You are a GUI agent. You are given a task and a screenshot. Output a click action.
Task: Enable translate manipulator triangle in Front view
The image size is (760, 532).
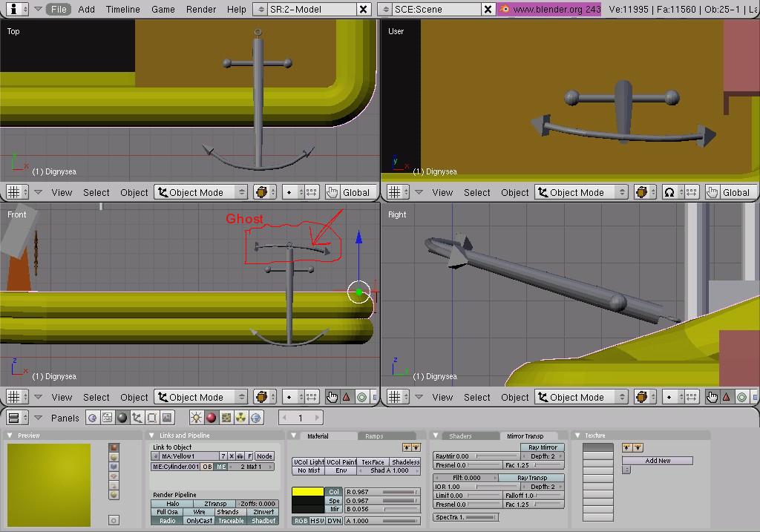coord(347,397)
